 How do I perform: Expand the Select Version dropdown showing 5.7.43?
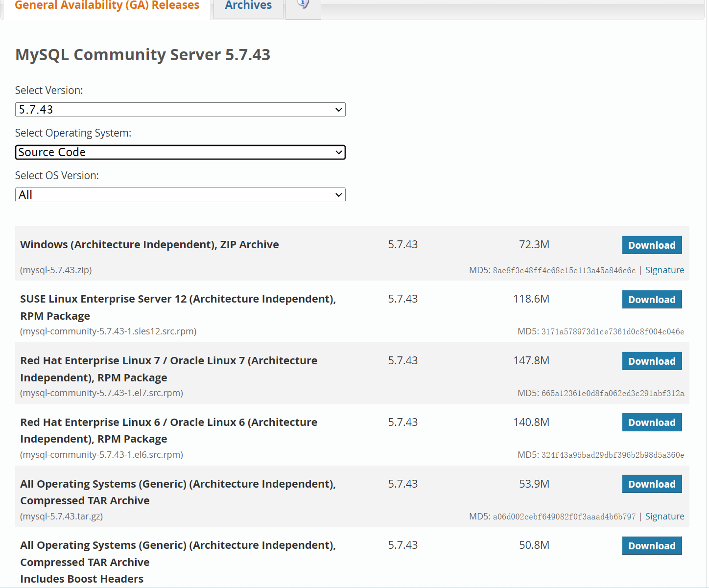[180, 110]
